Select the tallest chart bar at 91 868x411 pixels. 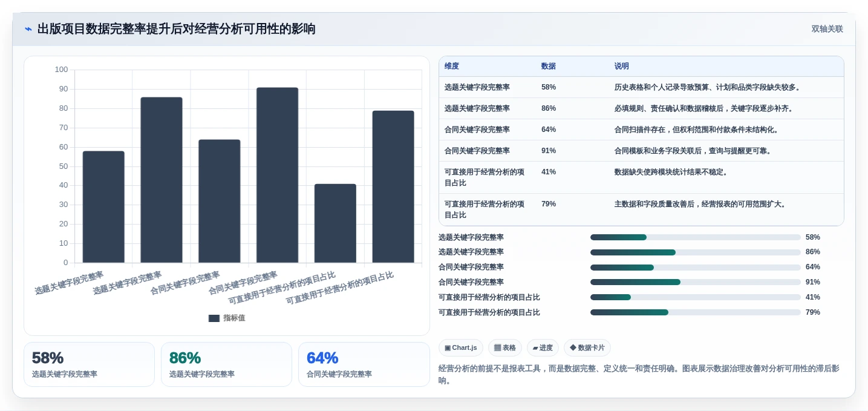coord(277,175)
